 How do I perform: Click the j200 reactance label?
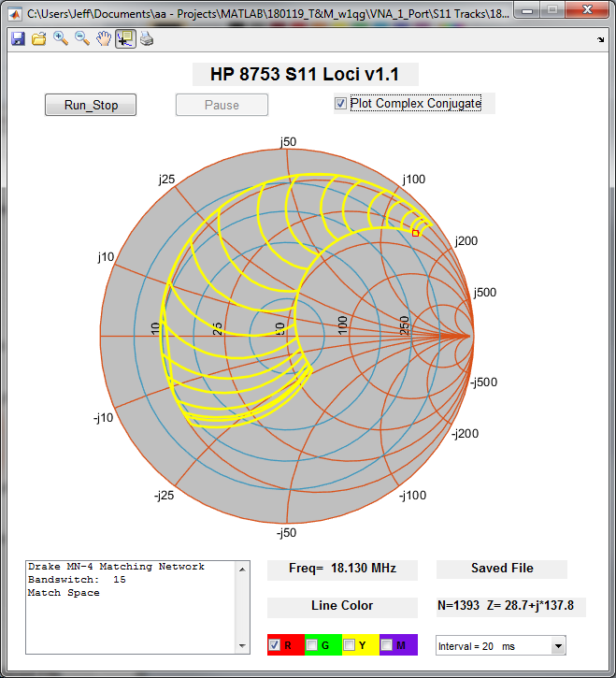[466, 241]
